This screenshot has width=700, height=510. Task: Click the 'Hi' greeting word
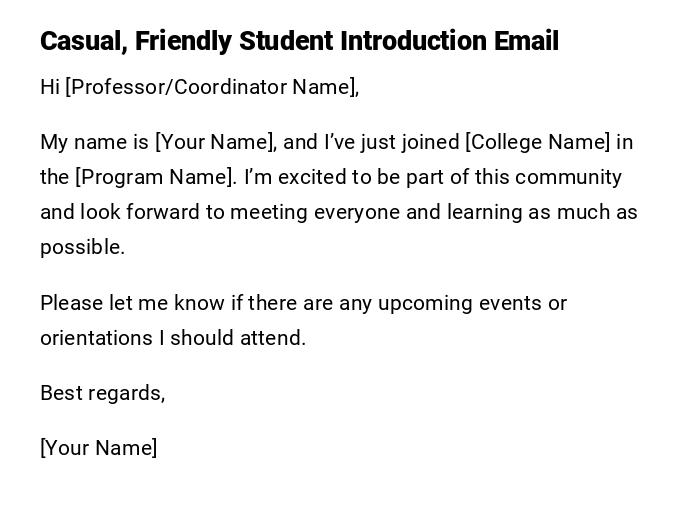(x=50, y=87)
